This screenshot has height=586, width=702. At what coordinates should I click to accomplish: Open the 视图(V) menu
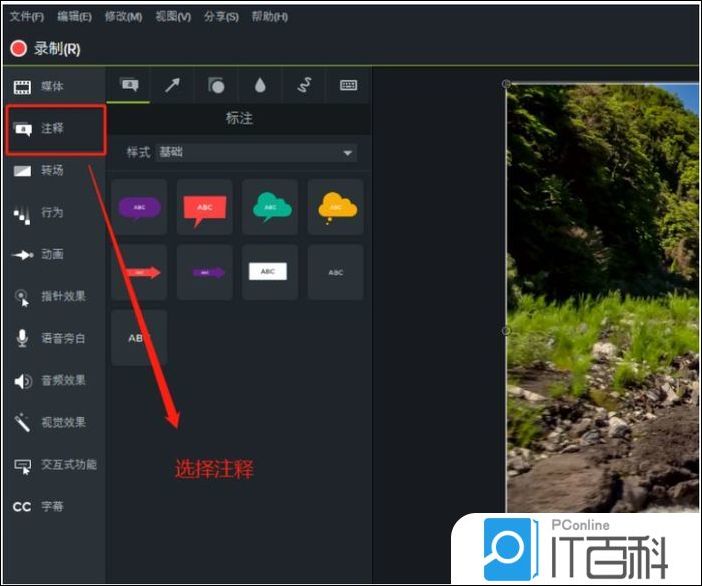(x=173, y=17)
